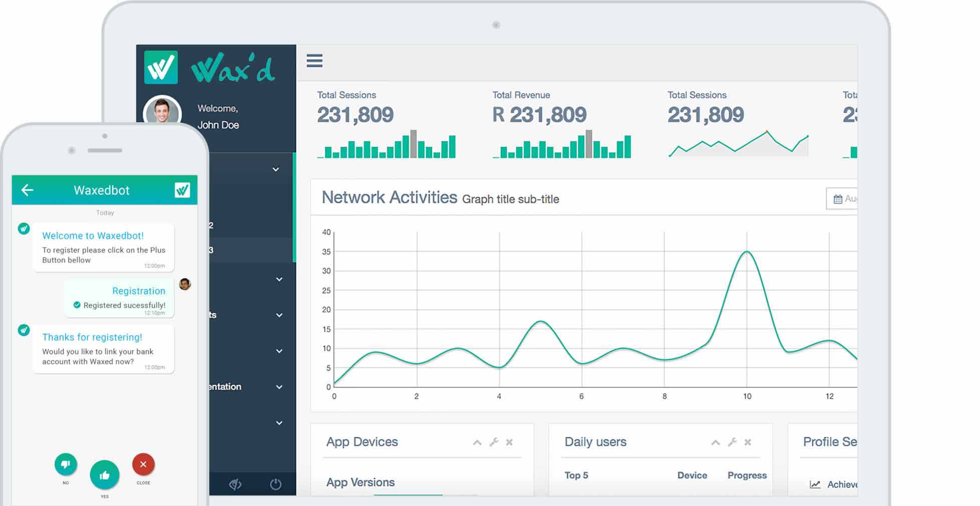This screenshot has height=506, width=980.
Task: Tap the back arrow in the Waxedbot header
Action: [28, 190]
